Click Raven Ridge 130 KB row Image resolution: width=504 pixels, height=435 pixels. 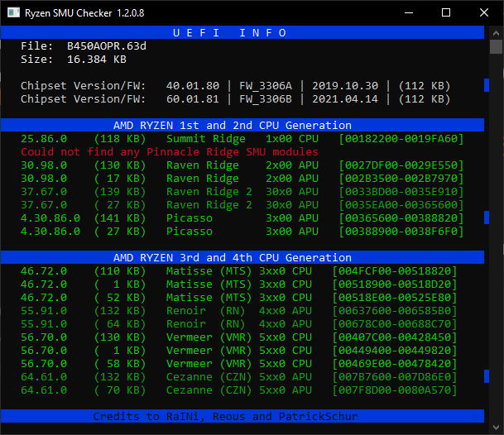(x=242, y=165)
